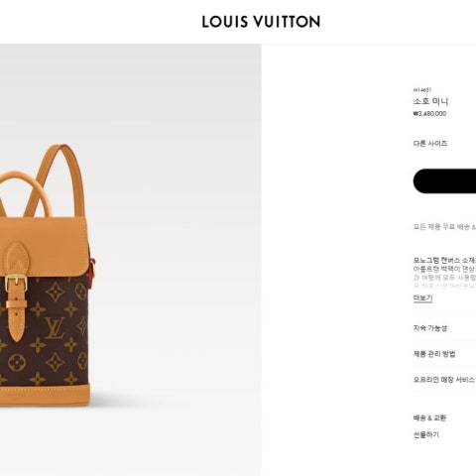Image resolution: width=476 pixels, height=476 pixels.
Task: Click the product name 소호 미니
Action: point(430,101)
